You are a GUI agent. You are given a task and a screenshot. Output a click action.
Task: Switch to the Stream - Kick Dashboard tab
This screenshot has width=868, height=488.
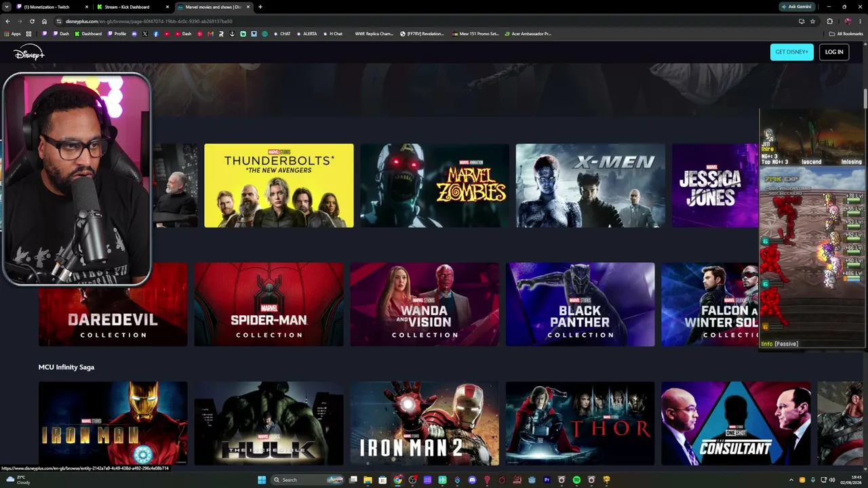[x=132, y=7]
